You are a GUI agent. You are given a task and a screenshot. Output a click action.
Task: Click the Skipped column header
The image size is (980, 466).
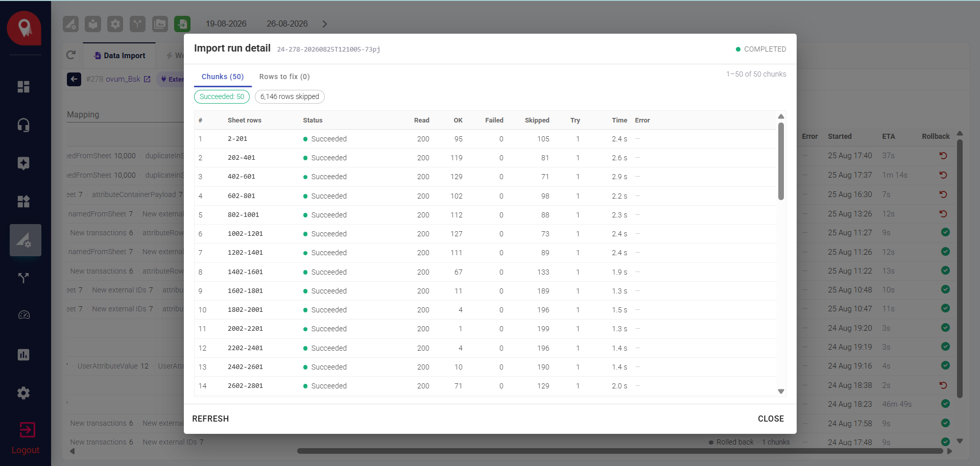[x=537, y=120]
